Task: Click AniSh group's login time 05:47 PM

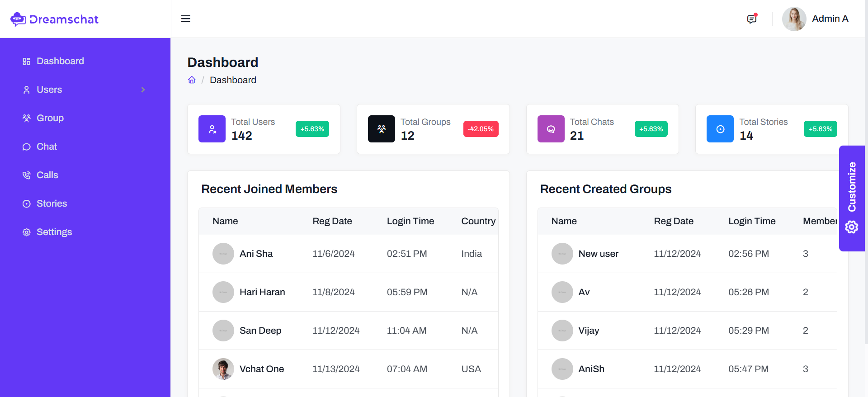Action: [749, 369]
